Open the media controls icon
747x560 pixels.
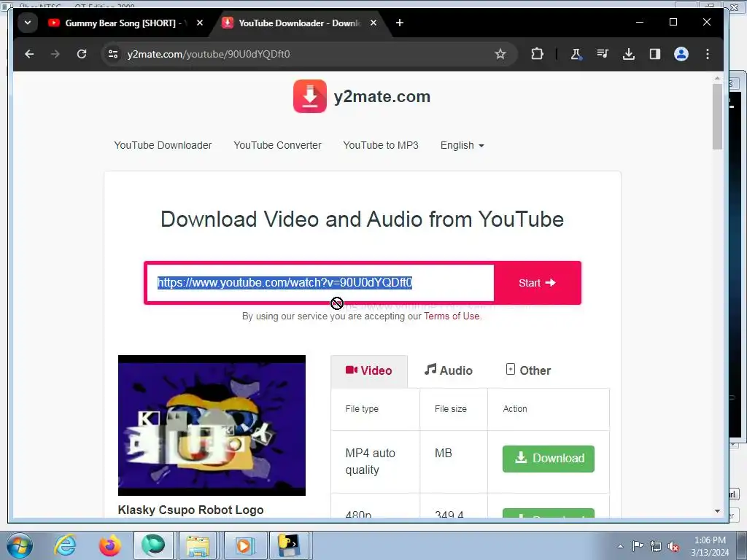click(603, 54)
